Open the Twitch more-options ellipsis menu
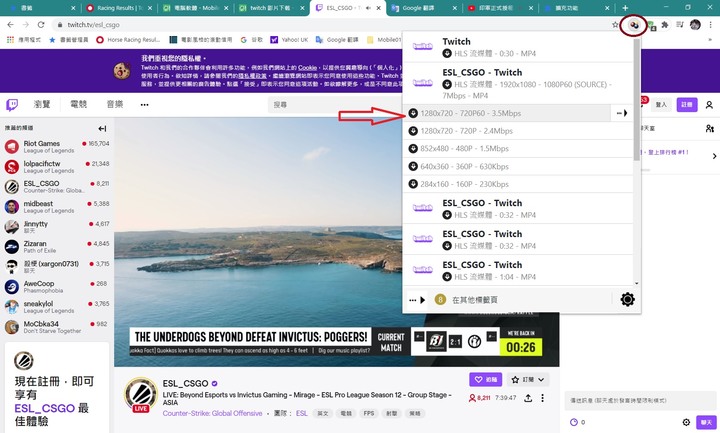 [145, 105]
